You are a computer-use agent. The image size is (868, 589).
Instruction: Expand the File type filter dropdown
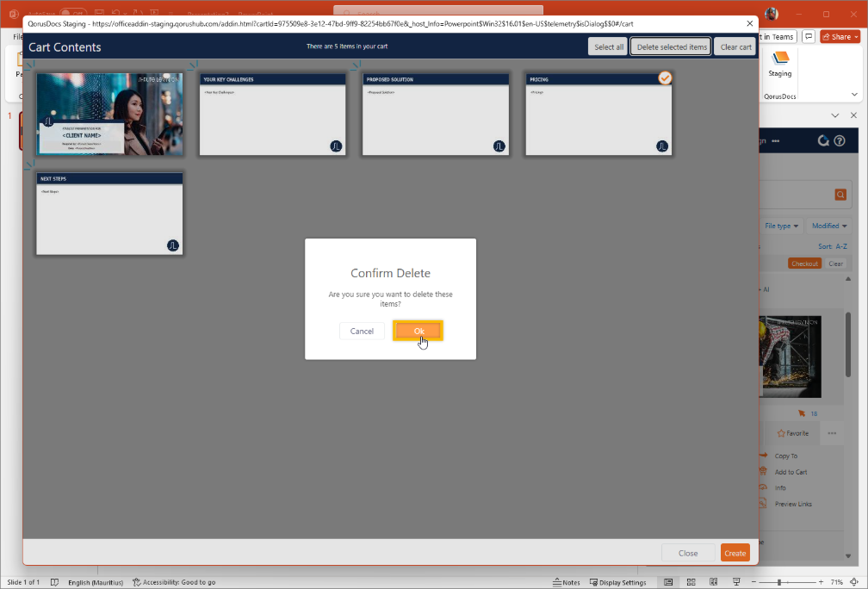pyautogui.click(x=782, y=226)
